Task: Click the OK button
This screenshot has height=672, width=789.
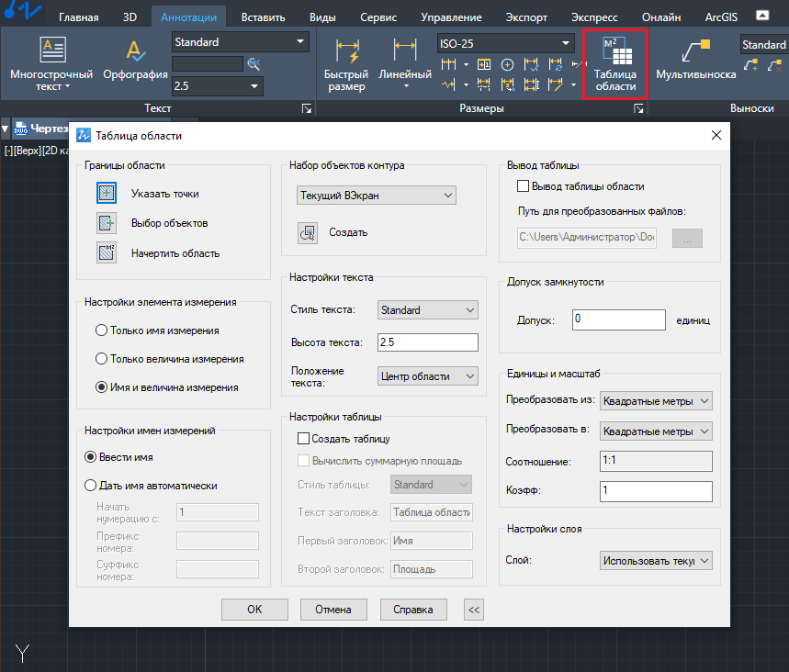Action: 254,610
